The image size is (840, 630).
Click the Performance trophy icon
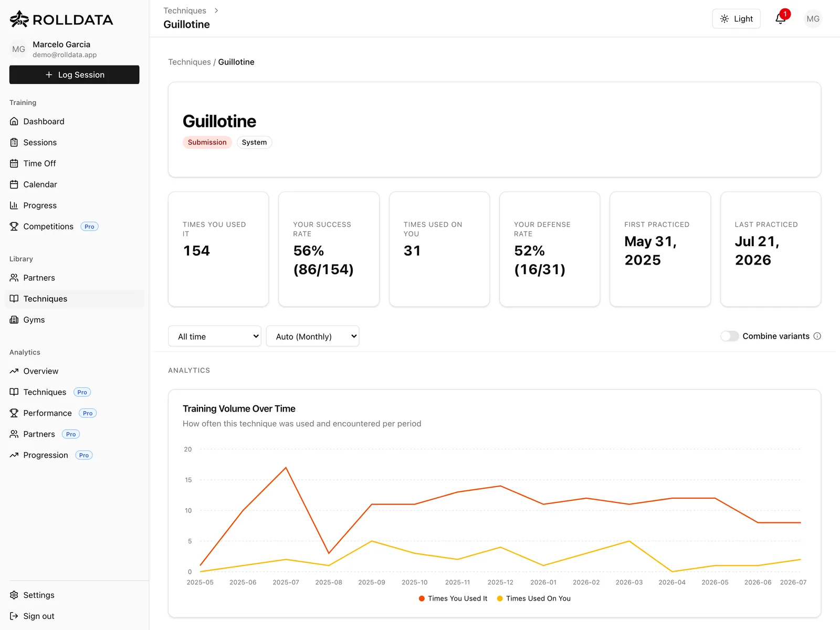(x=14, y=413)
